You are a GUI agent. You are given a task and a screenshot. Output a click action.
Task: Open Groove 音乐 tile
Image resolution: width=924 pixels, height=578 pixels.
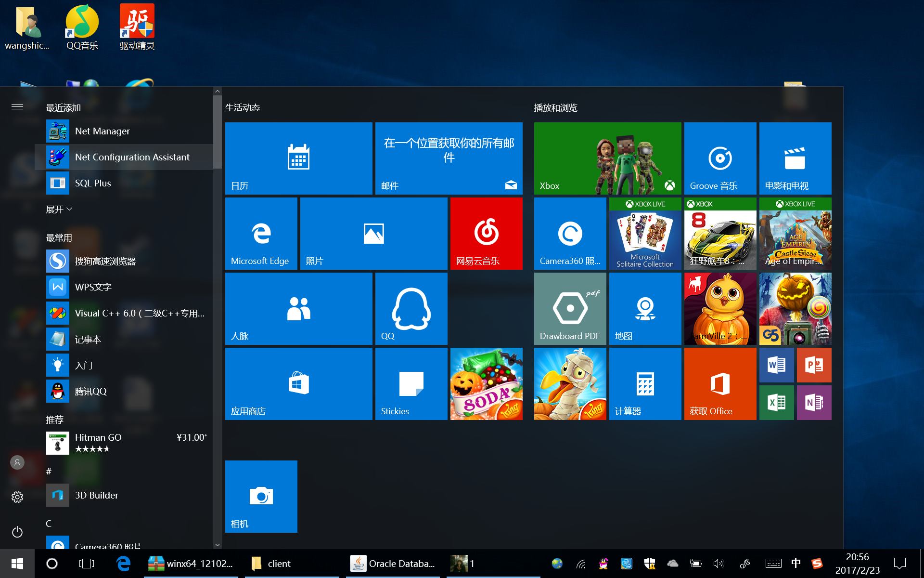pyautogui.click(x=720, y=158)
